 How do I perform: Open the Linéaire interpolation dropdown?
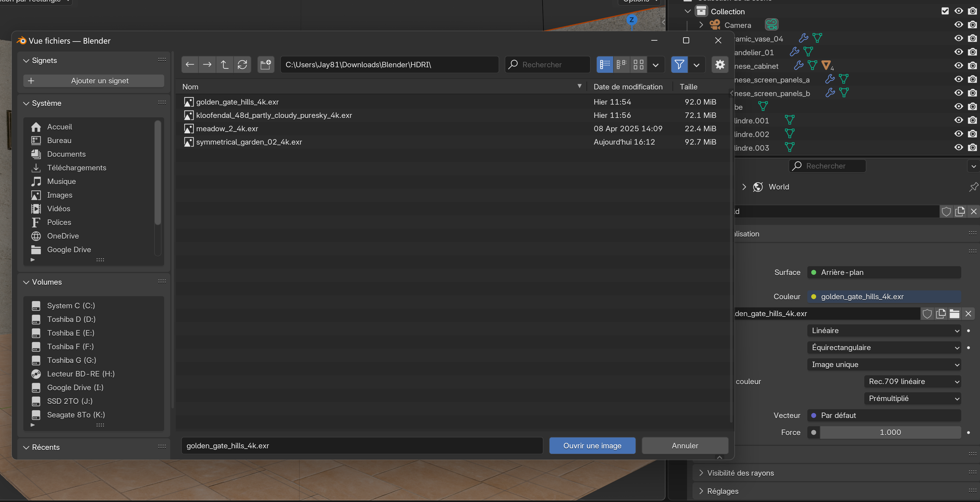[x=883, y=331]
